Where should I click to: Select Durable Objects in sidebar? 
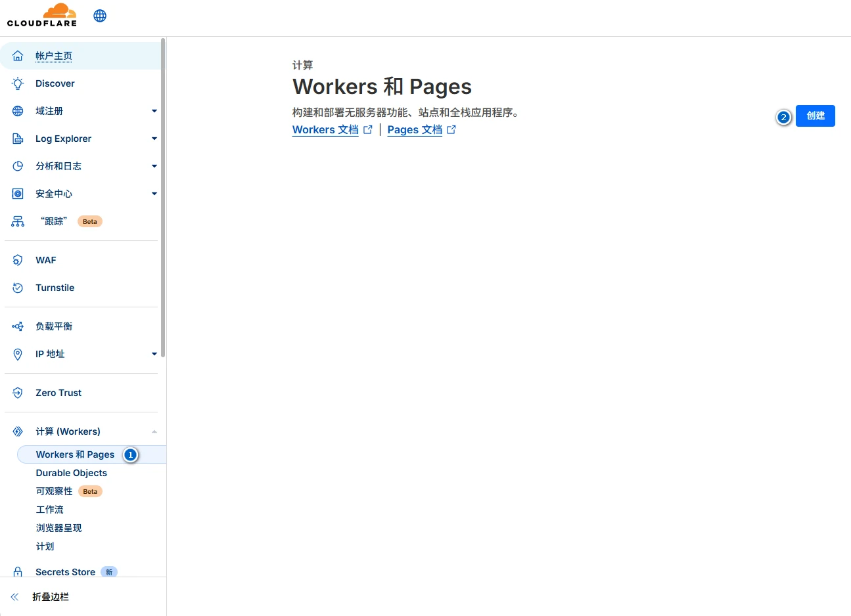tap(71, 473)
